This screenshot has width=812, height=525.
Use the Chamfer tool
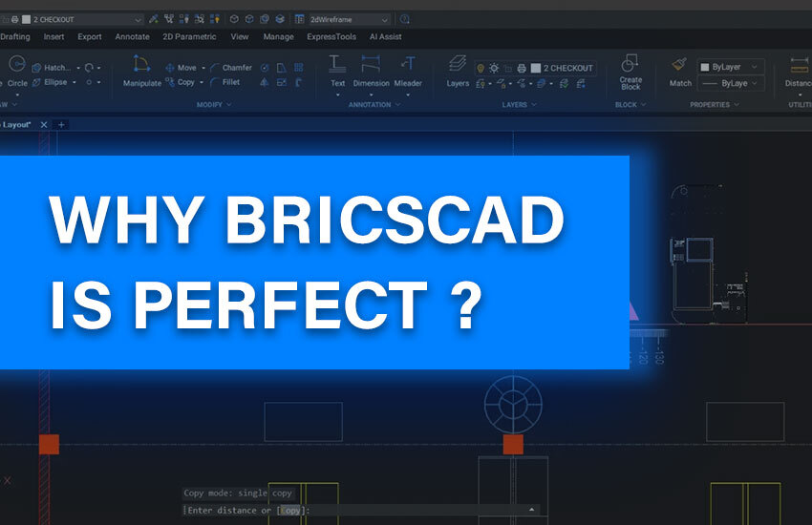tap(231, 68)
